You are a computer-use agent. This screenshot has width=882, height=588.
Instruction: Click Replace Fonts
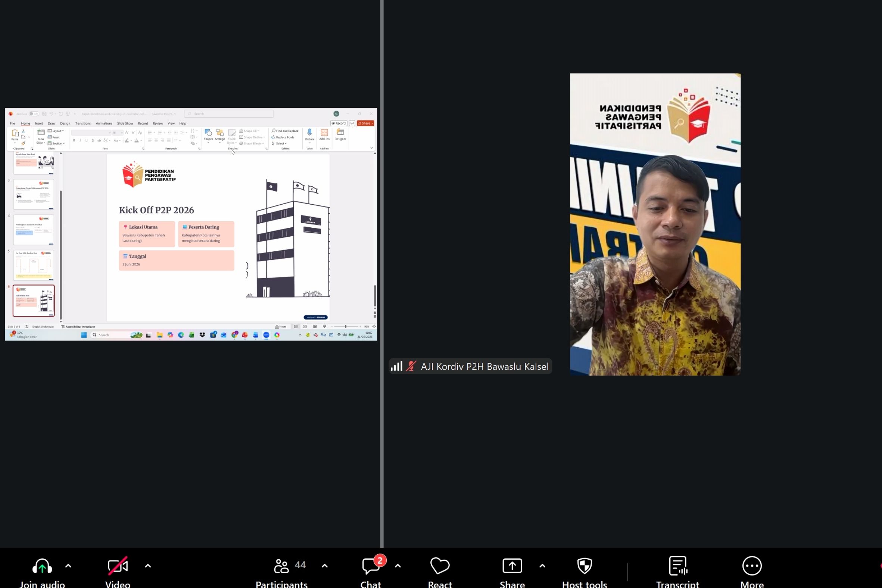coord(283,137)
